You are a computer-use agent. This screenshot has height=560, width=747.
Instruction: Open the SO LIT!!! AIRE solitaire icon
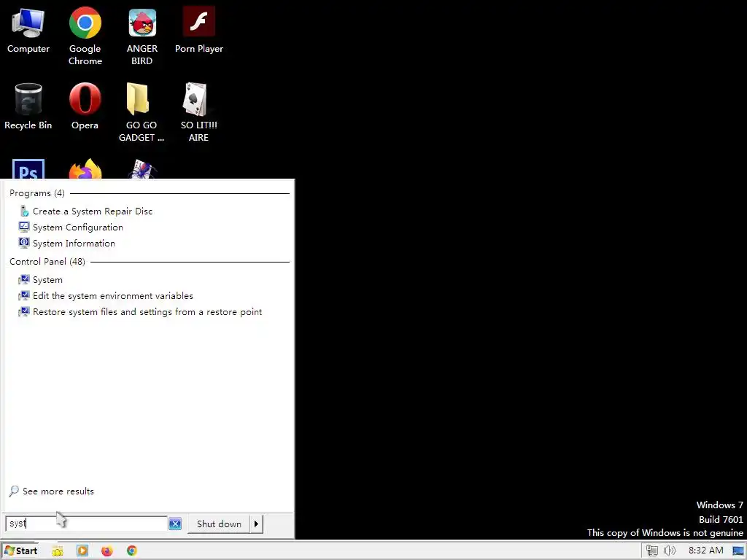pos(198,112)
